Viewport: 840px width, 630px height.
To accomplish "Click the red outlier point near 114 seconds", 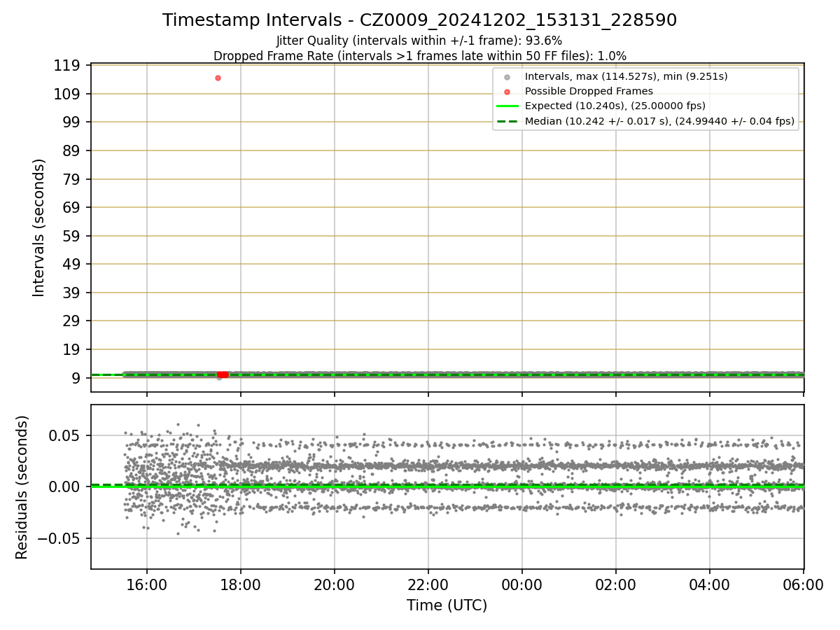I will (x=218, y=78).
